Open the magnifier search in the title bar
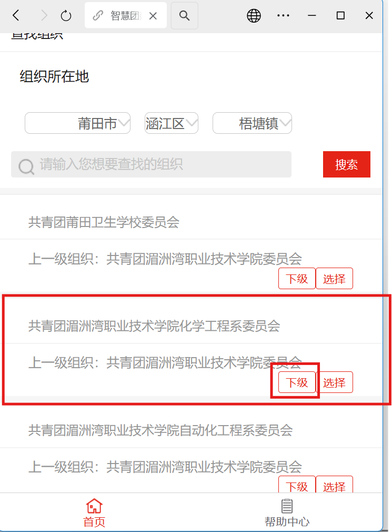392x532 pixels. pyautogui.click(x=184, y=16)
